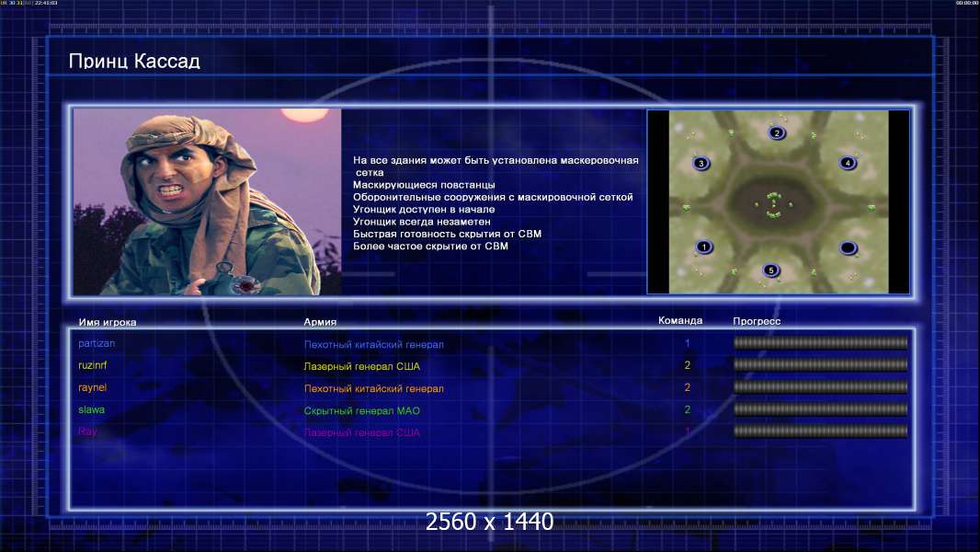Click the line Быстрая готовность скрытия от СВМ
980x552 pixels.
coord(447,234)
